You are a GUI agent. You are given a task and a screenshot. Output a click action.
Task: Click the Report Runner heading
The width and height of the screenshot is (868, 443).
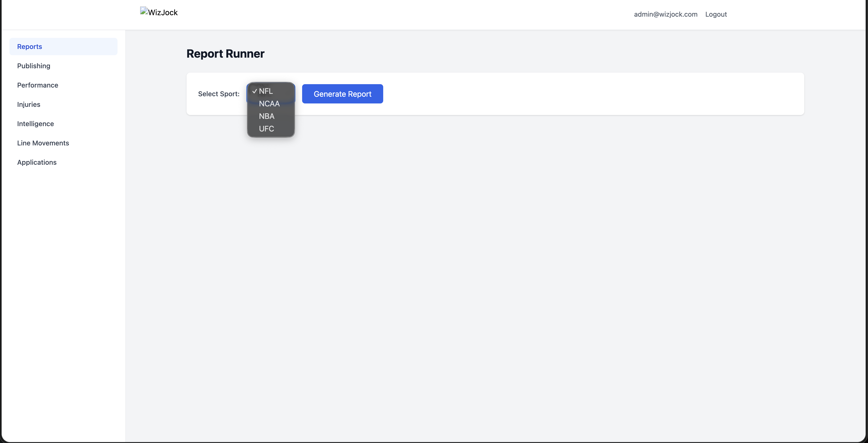[225, 54]
